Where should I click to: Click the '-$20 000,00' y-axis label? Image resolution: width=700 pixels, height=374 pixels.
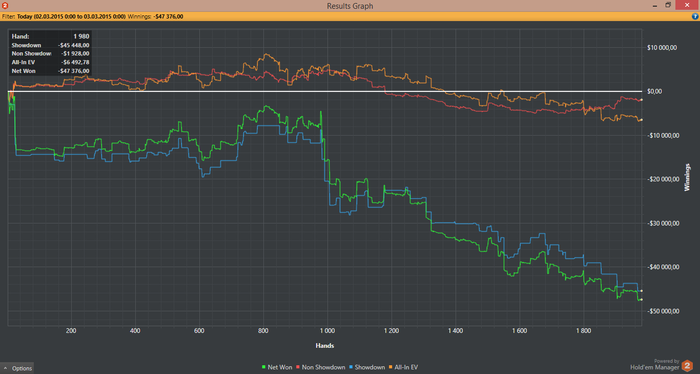pyautogui.click(x=663, y=179)
